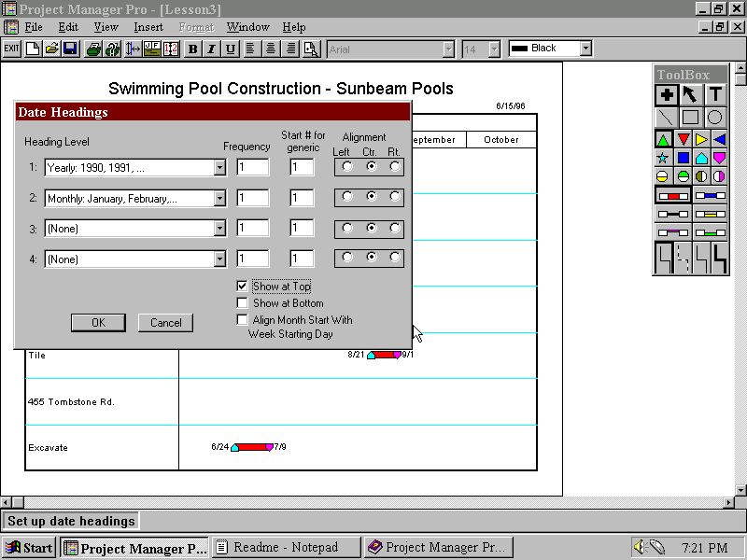747x560 pixels.
Task: Open the Window menu
Action: click(x=247, y=27)
